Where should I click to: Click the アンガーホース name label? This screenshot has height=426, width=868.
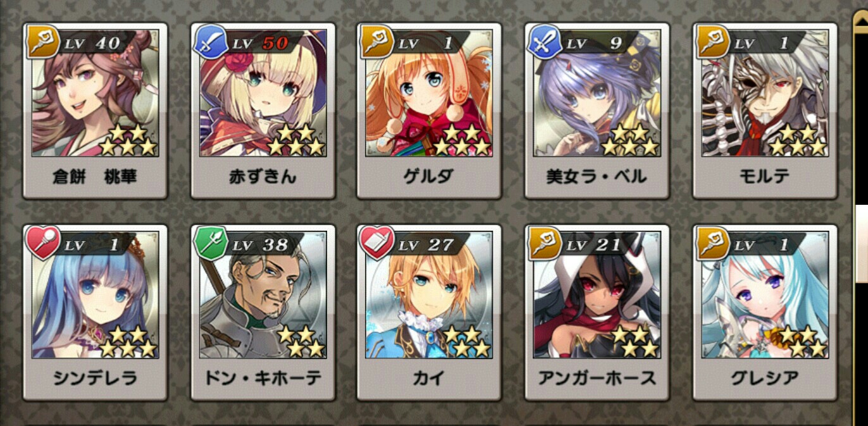pos(597,378)
